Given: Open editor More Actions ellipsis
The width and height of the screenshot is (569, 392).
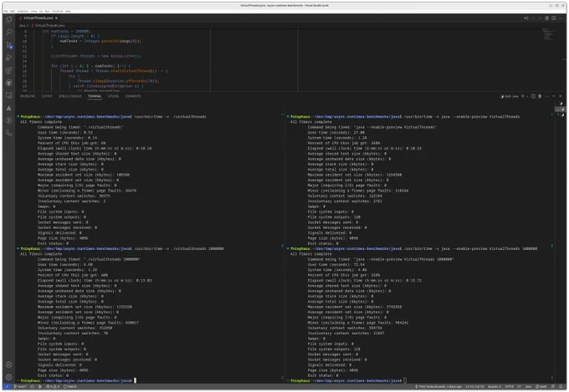Looking at the screenshot, I should pos(561,18).
